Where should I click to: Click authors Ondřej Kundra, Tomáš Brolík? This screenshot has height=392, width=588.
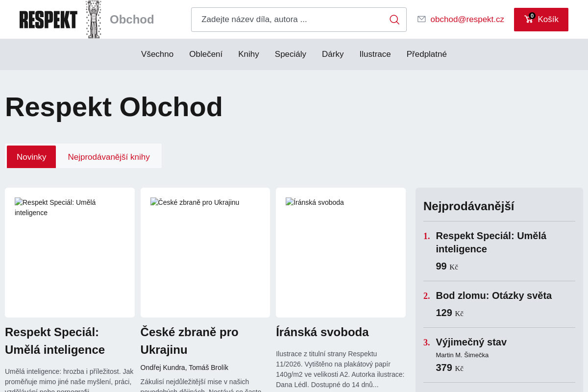pyautogui.click(x=184, y=367)
